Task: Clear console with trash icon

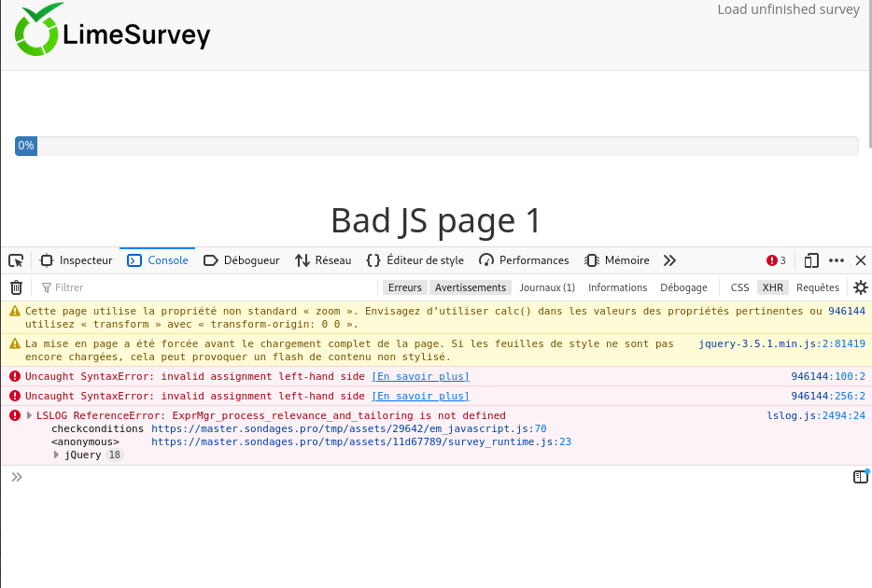Action: coord(16,287)
